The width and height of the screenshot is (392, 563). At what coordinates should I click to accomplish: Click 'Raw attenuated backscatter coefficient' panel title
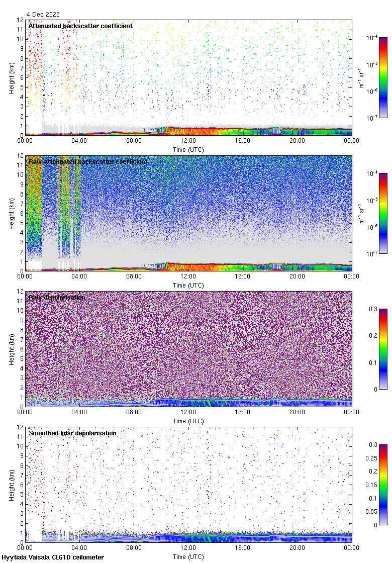click(88, 161)
